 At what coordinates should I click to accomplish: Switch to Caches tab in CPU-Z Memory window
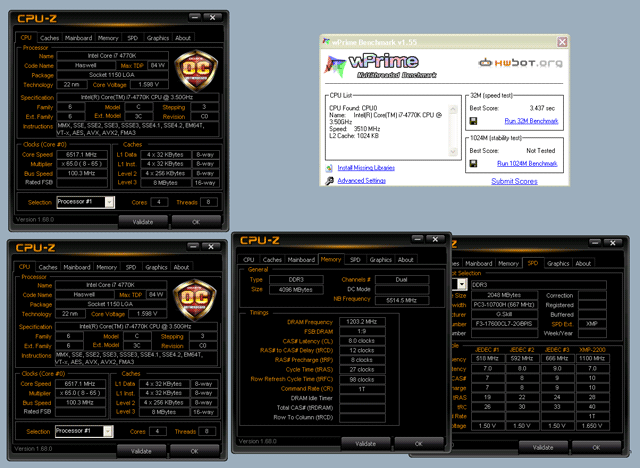[x=272, y=260]
